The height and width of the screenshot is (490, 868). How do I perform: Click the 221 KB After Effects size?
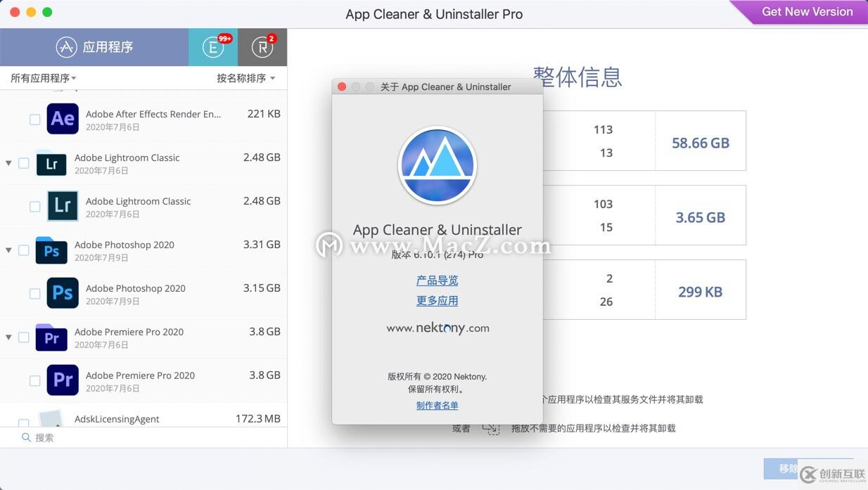[264, 114]
